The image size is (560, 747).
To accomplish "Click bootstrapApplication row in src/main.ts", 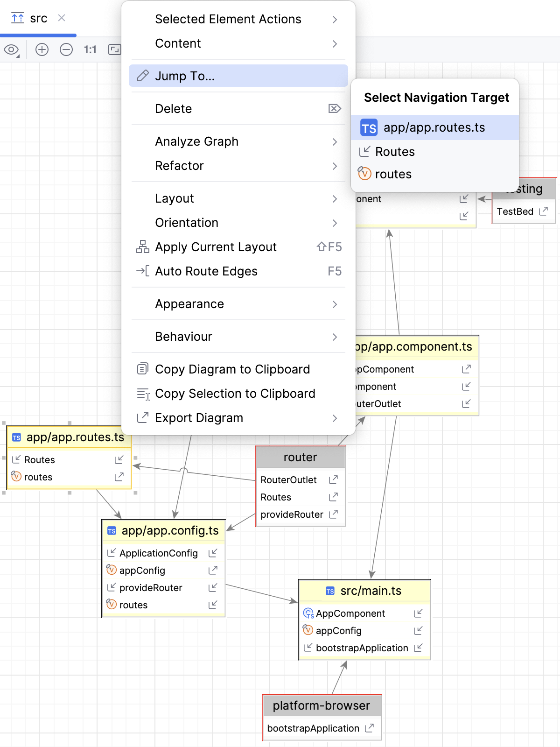I will point(364,648).
